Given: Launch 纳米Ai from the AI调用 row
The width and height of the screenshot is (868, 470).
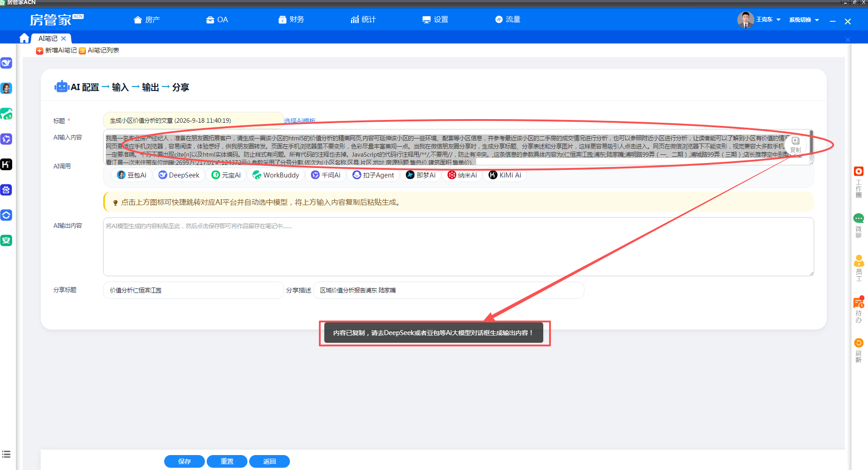Looking at the screenshot, I should pos(462,175).
